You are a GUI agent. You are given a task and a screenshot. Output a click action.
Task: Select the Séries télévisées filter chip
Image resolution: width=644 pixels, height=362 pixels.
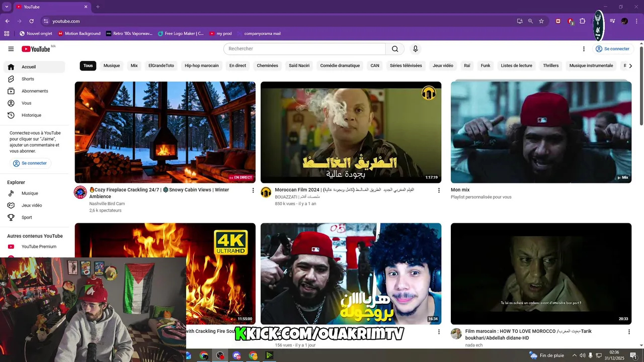pyautogui.click(x=406, y=66)
